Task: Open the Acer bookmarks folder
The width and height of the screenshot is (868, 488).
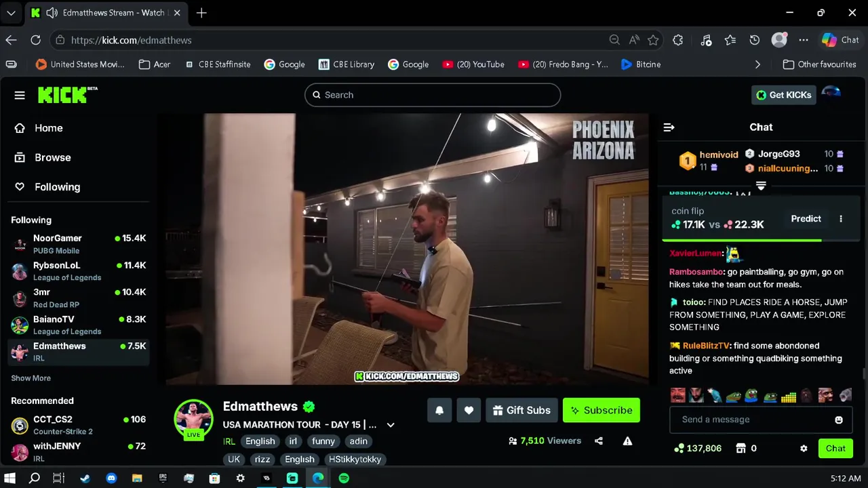Action: click(x=155, y=64)
